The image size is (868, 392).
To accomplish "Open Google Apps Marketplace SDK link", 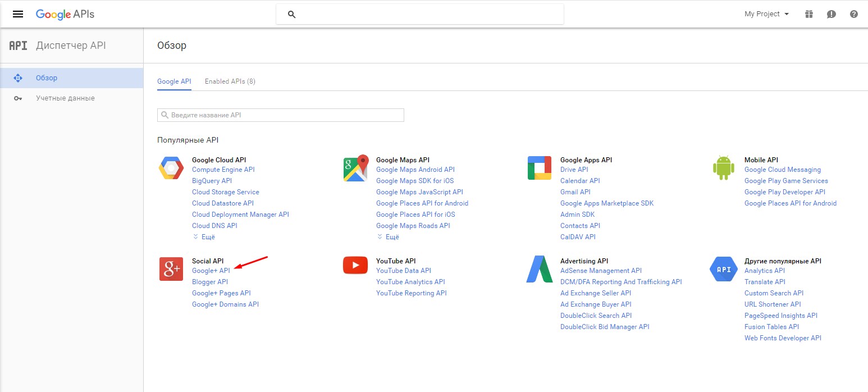I will [x=607, y=203].
